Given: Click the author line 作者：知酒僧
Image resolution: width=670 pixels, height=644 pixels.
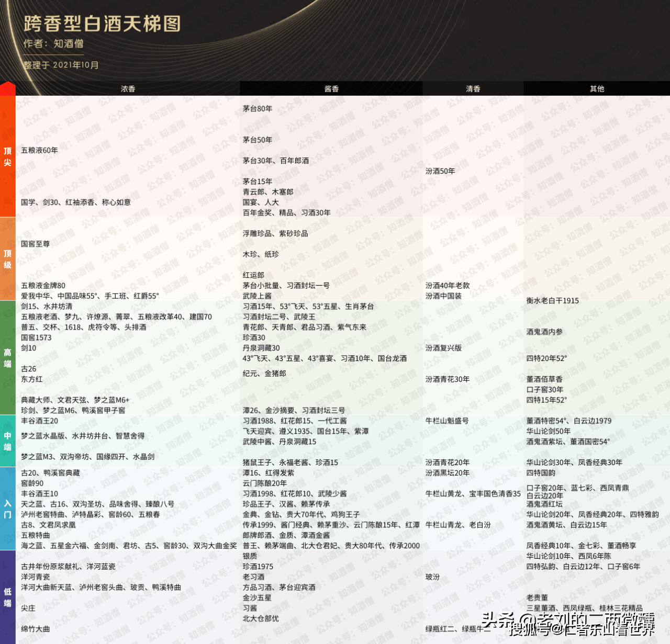Looking at the screenshot, I should 53,44.
